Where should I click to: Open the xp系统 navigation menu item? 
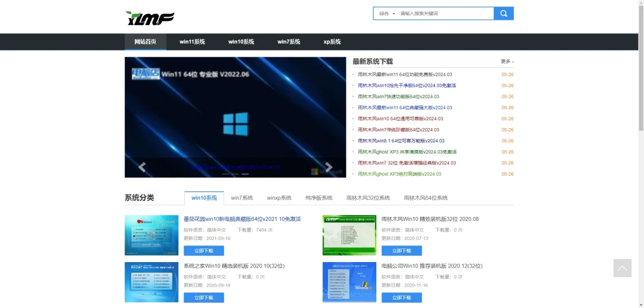click(x=332, y=42)
